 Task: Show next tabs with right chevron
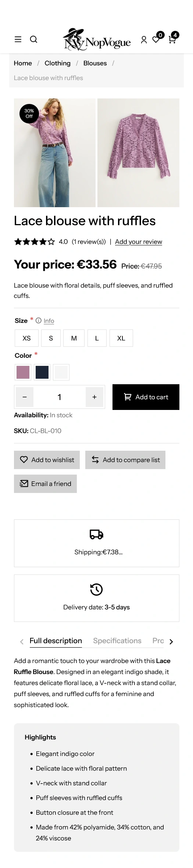tap(171, 641)
